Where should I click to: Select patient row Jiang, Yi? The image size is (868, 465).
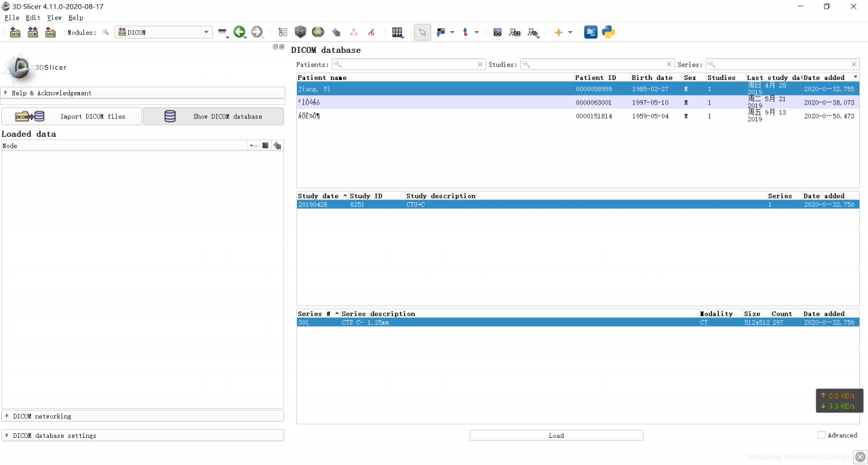[578, 89]
